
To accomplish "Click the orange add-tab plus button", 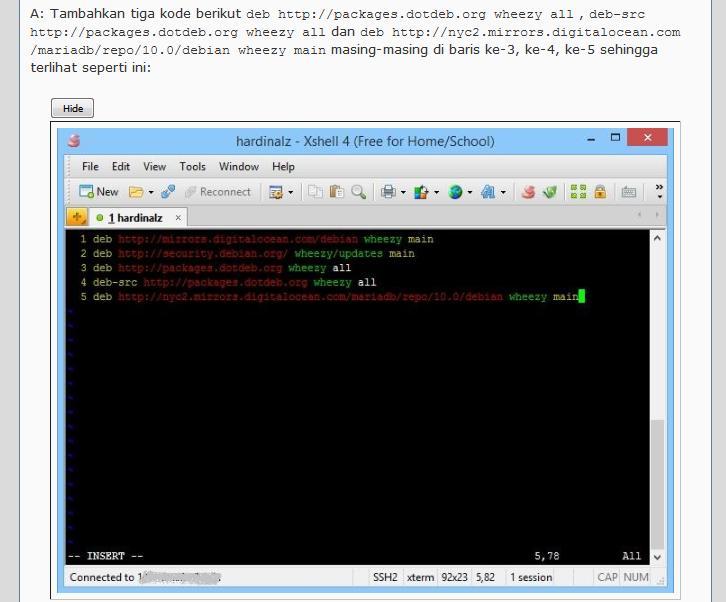I will click(77, 217).
